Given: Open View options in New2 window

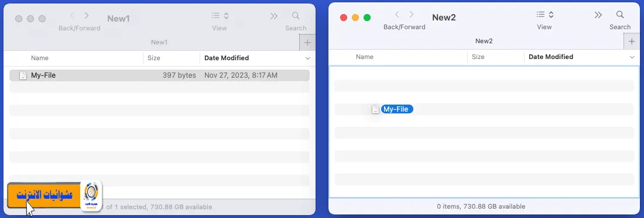Looking at the screenshot, I should pyautogui.click(x=544, y=15).
